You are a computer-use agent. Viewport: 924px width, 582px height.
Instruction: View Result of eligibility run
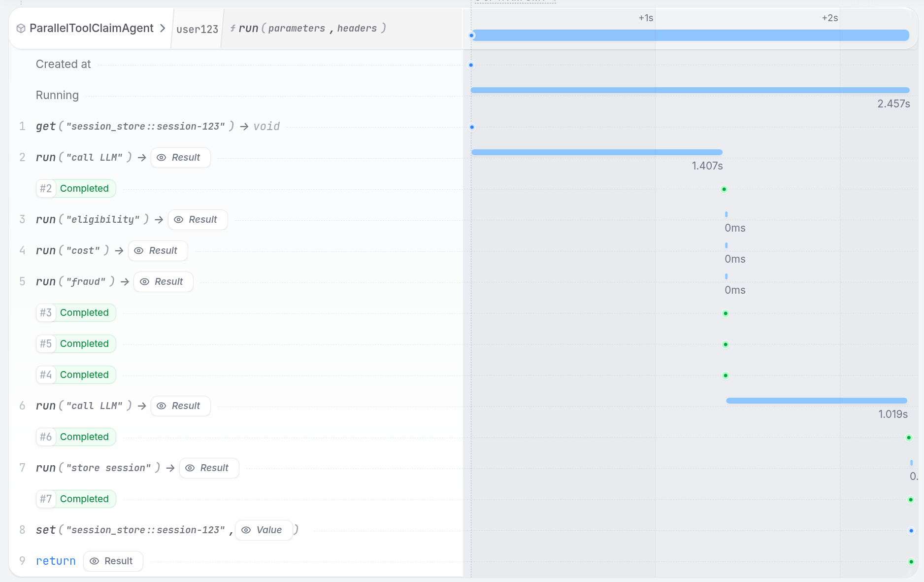tap(198, 220)
